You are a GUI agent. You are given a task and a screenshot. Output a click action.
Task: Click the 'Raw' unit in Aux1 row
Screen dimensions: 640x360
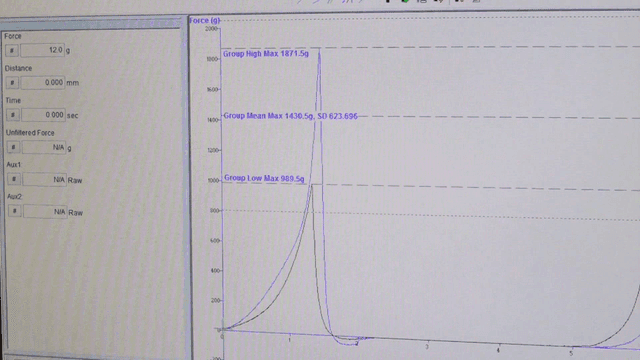(75, 180)
